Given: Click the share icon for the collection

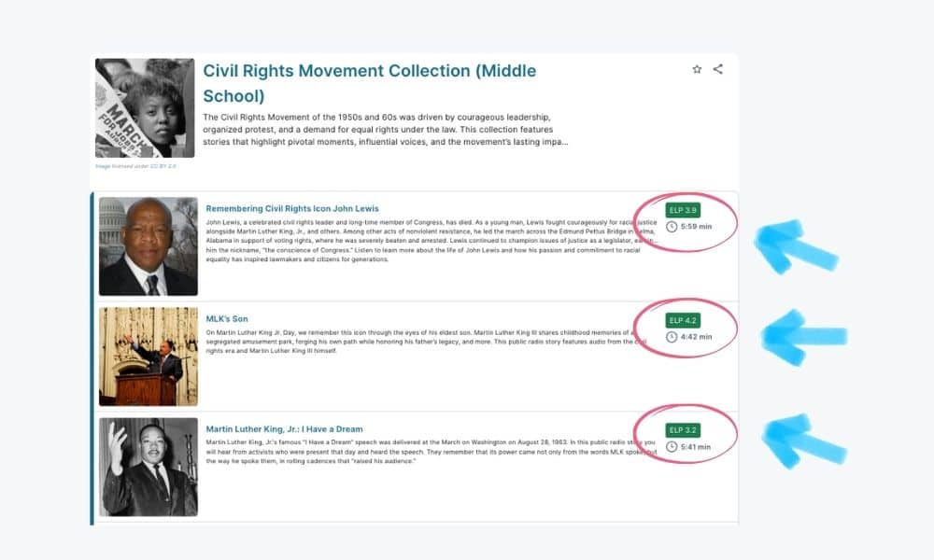Looking at the screenshot, I should coord(718,69).
